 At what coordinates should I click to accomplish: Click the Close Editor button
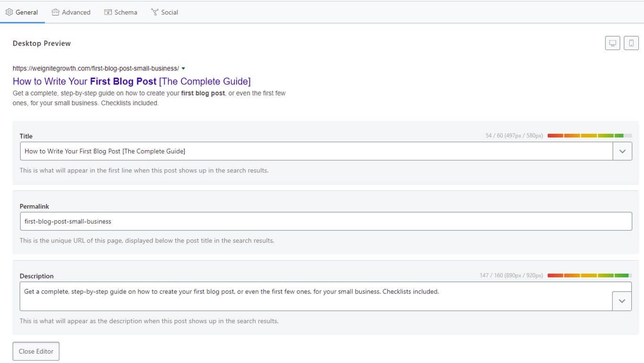pos(35,351)
